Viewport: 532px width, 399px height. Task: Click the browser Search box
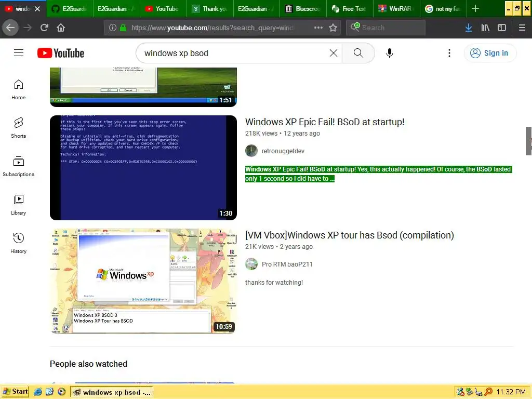click(x=385, y=28)
